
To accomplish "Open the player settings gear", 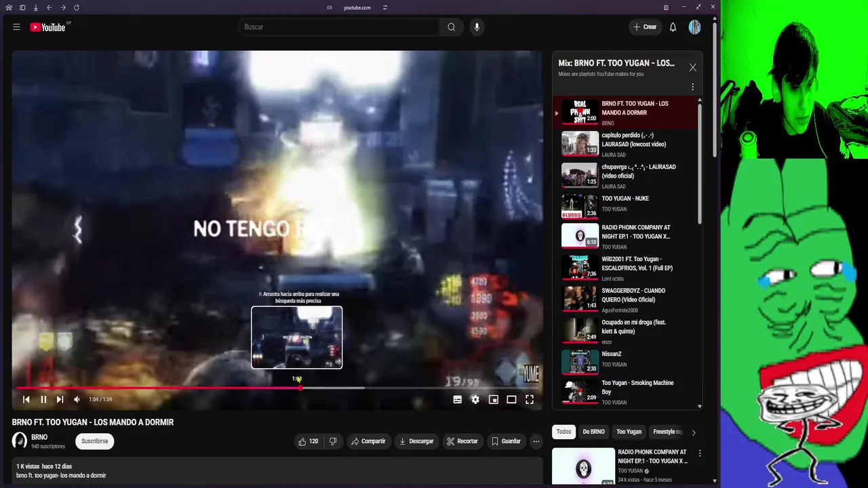I will click(x=475, y=400).
